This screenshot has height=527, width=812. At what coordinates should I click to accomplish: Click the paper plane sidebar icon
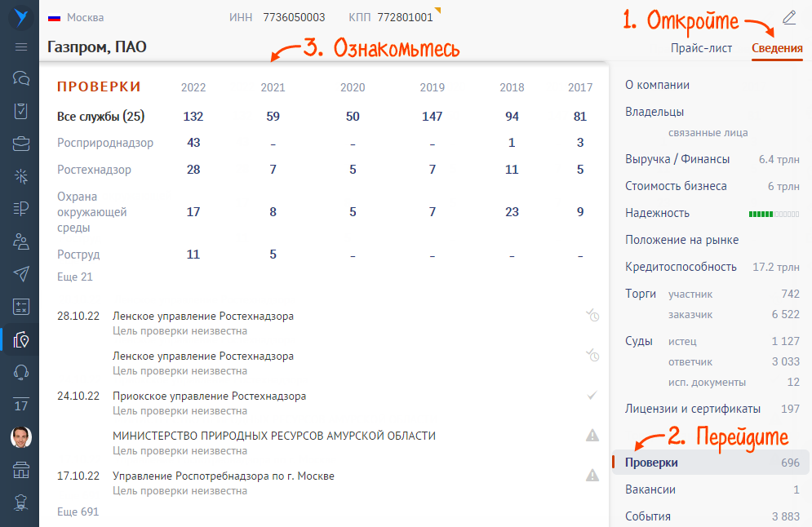click(20, 274)
